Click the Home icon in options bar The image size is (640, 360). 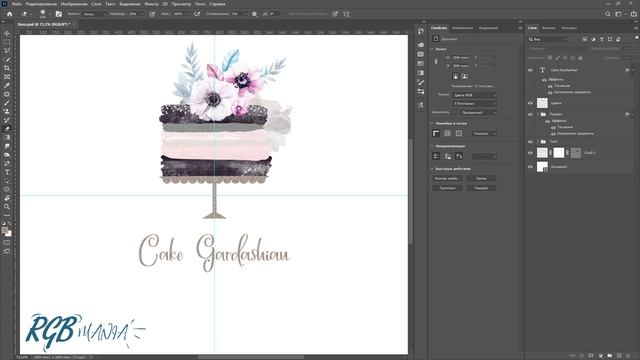click(9, 14)
